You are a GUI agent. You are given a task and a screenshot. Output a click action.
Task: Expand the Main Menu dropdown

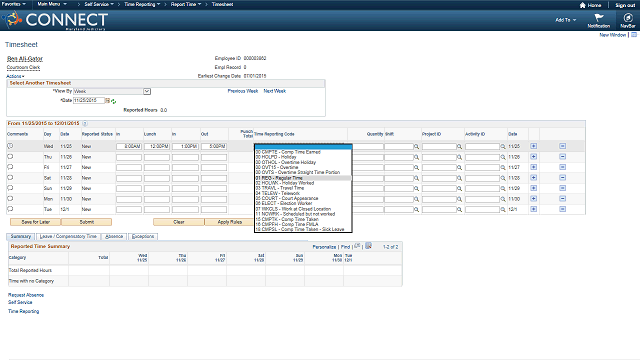click(52, 4)
